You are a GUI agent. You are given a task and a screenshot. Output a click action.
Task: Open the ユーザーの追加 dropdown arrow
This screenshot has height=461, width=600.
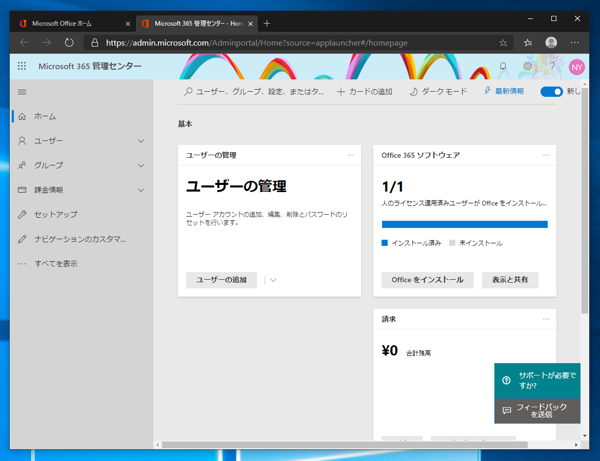point(273,280)
